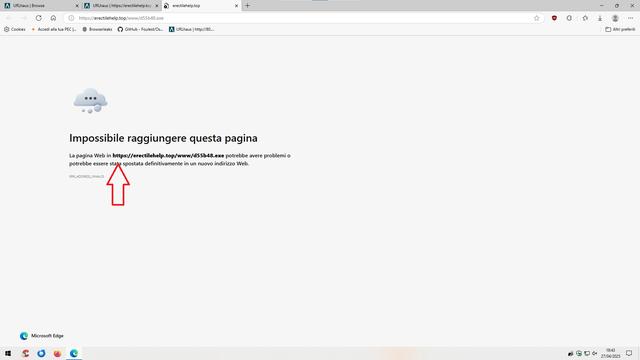
Task: Open the Extensions icon in the toolbar
Action: [x=569, y=18]
